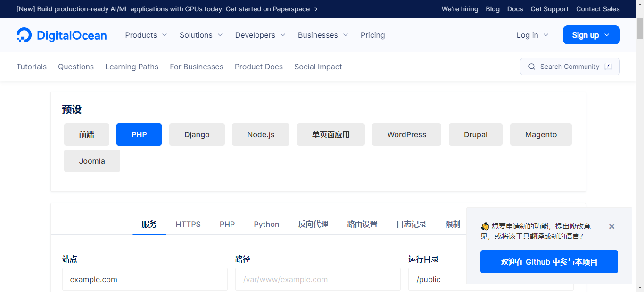This screenshot has width=644, height=292.
Task: Open the Paperspace announcement banner link
Action: [167, 9]
